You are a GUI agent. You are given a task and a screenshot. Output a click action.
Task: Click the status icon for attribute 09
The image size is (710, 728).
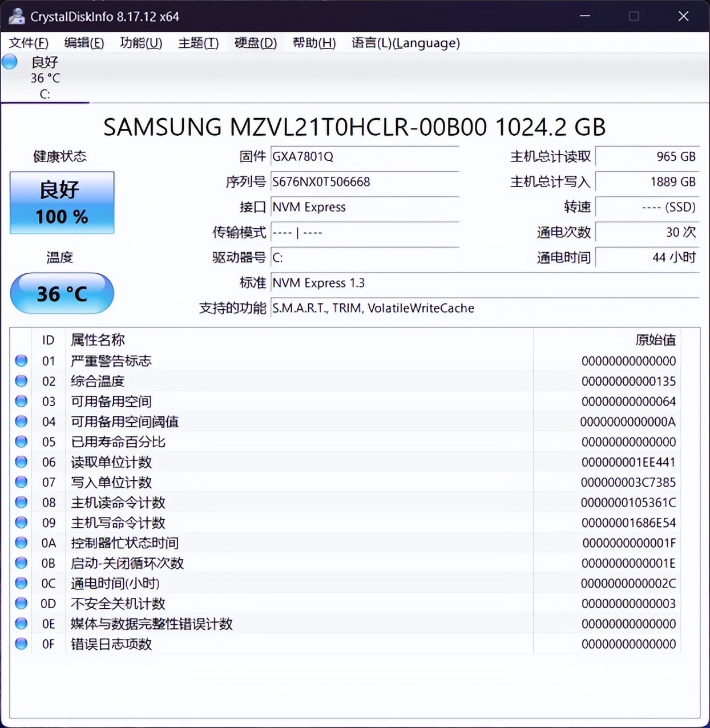pos(21,523)
